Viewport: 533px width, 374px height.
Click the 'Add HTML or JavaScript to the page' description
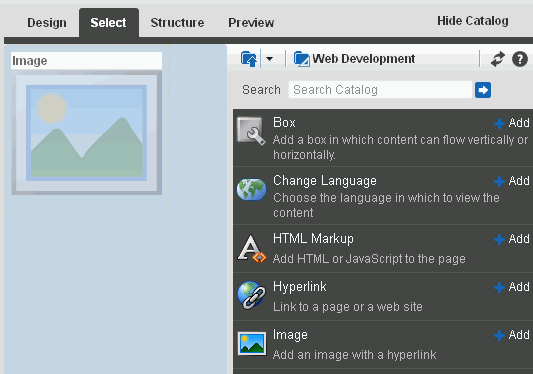pos(369,259)
